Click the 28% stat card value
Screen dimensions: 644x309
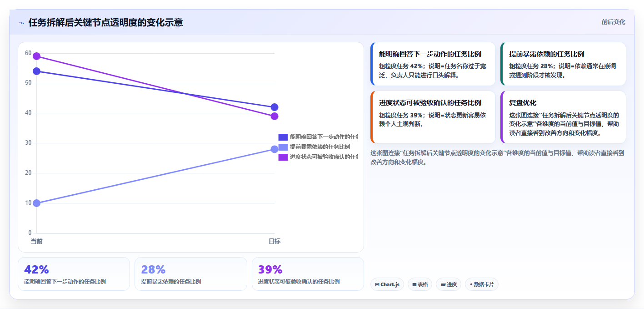tap(153, 270)
